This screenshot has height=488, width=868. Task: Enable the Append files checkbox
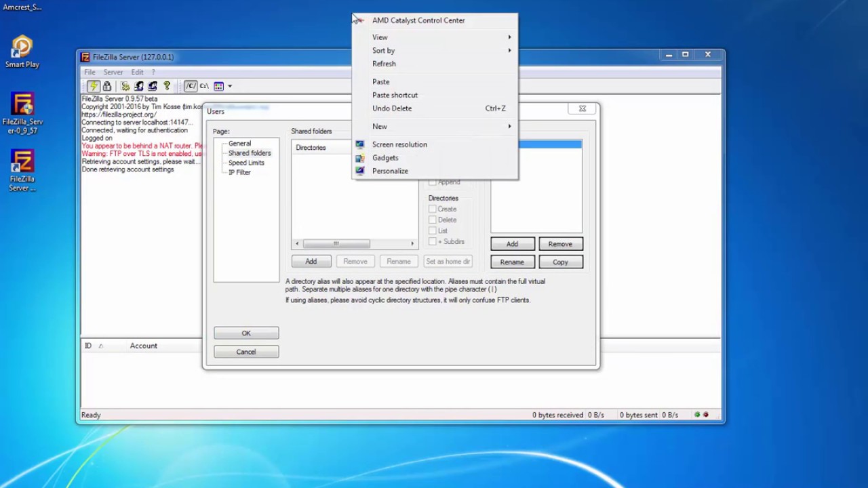432,182
